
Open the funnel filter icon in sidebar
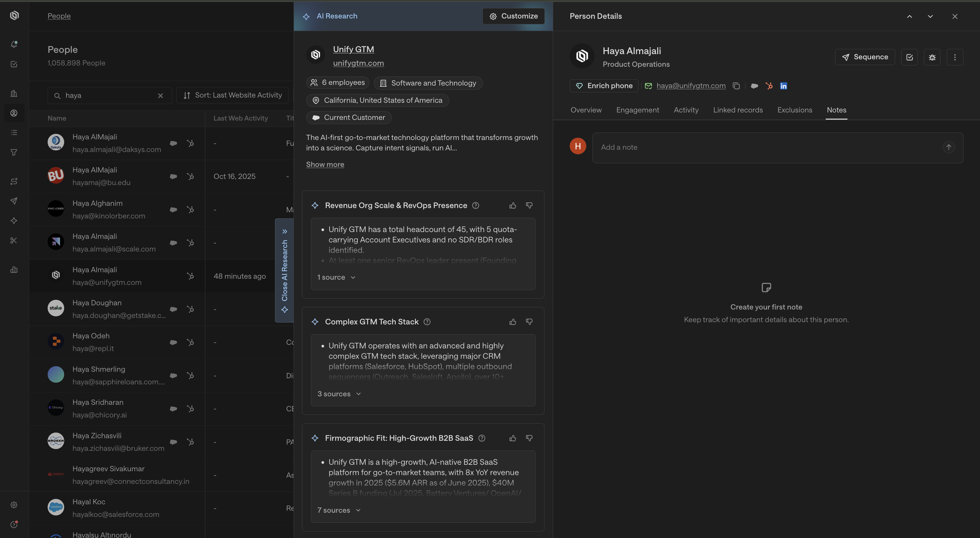(14, 152)
